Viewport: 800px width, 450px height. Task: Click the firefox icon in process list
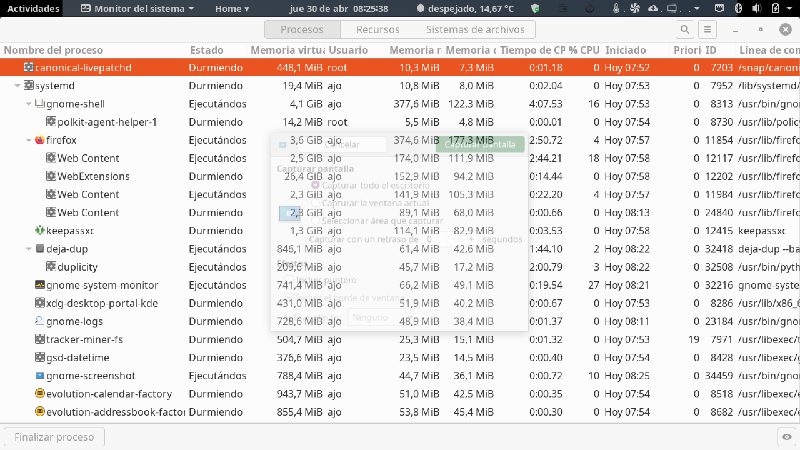click(x=40, y=140)
